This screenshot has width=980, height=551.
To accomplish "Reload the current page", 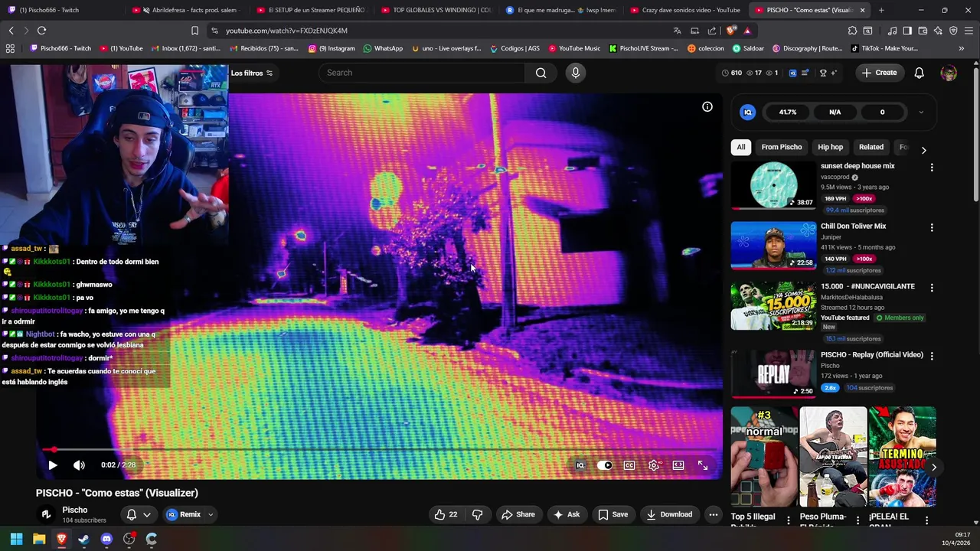I will coord(41,31).
